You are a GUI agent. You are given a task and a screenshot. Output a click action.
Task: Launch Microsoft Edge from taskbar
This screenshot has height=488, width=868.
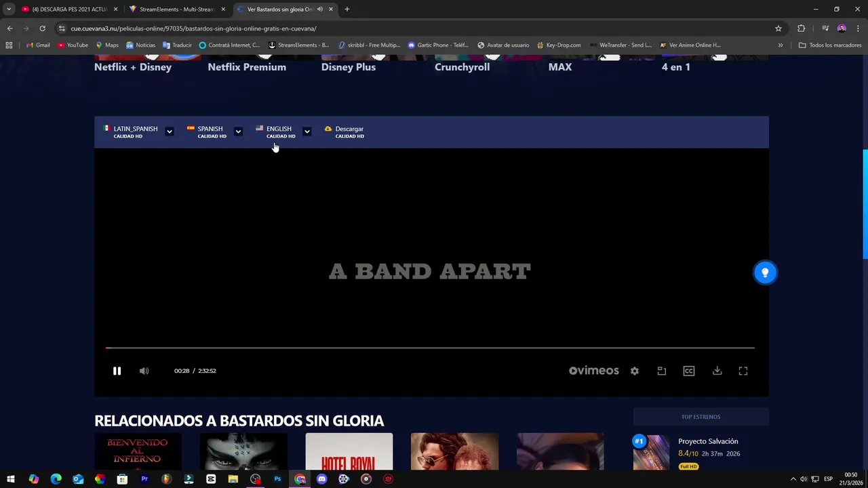coord(56,479)
